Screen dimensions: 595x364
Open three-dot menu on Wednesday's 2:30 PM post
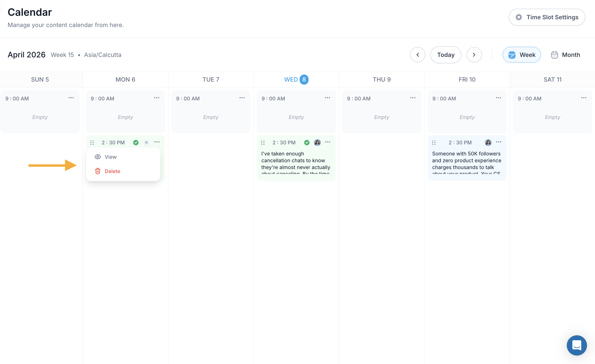328,142
